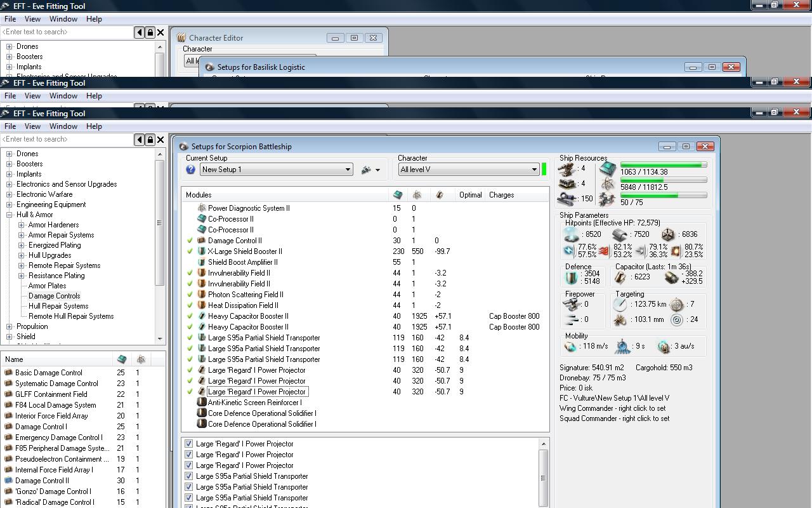Click the drone icon beside 50 / 75

click(608, 199)
